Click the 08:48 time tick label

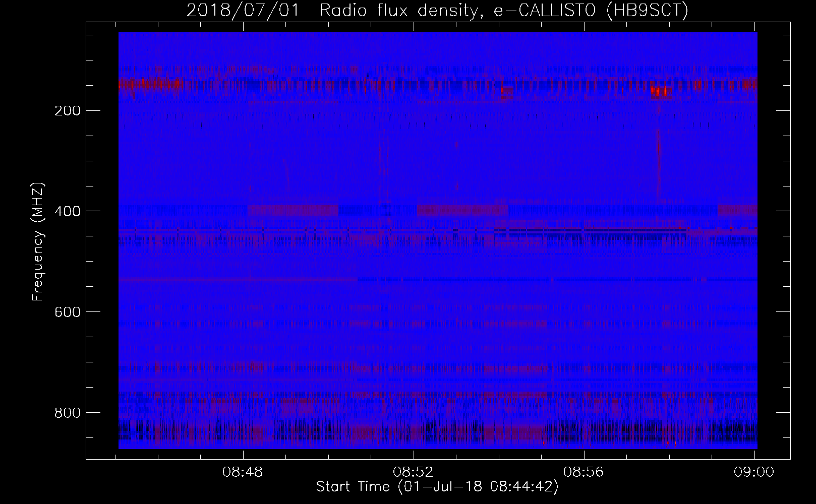(x=243, y=472)
